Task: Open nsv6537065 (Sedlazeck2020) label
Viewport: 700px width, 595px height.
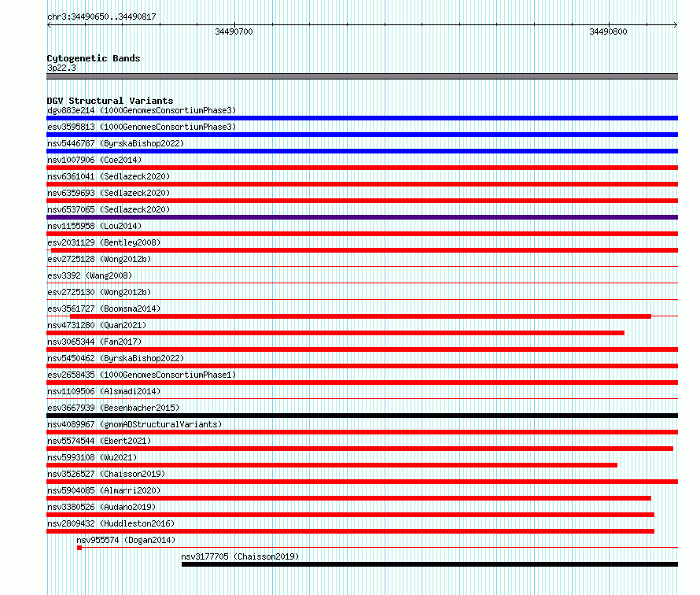Action: coord(109,209)
